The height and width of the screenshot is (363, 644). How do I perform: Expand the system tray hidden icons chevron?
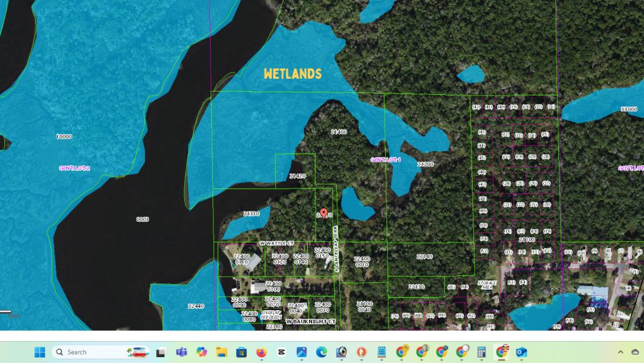point(620,352)
